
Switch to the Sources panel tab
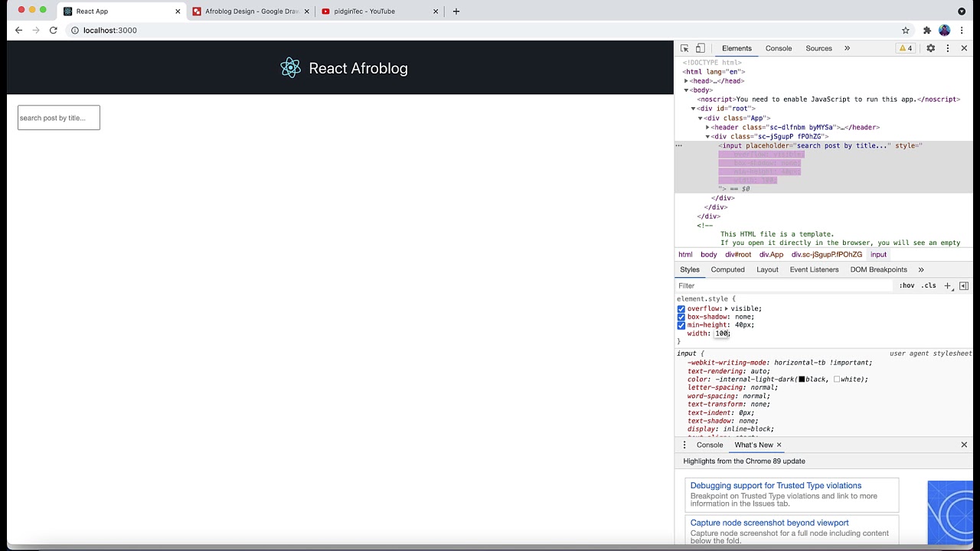pos(818,48)
